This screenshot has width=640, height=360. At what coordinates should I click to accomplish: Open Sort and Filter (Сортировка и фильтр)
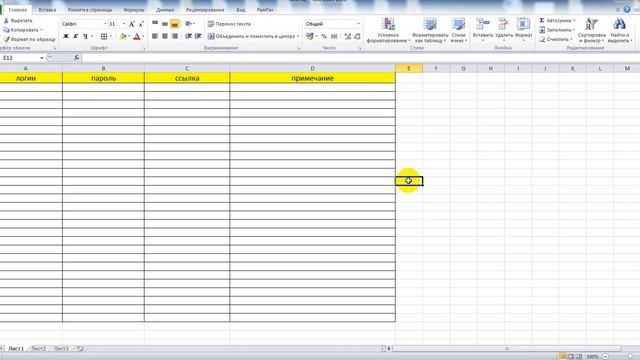click(x=591, y=30)
